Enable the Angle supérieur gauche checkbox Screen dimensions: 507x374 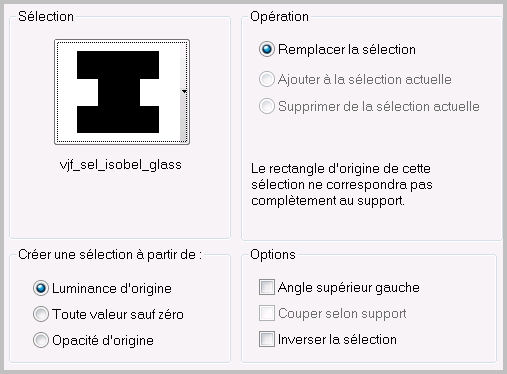click(x=267, y=287)
